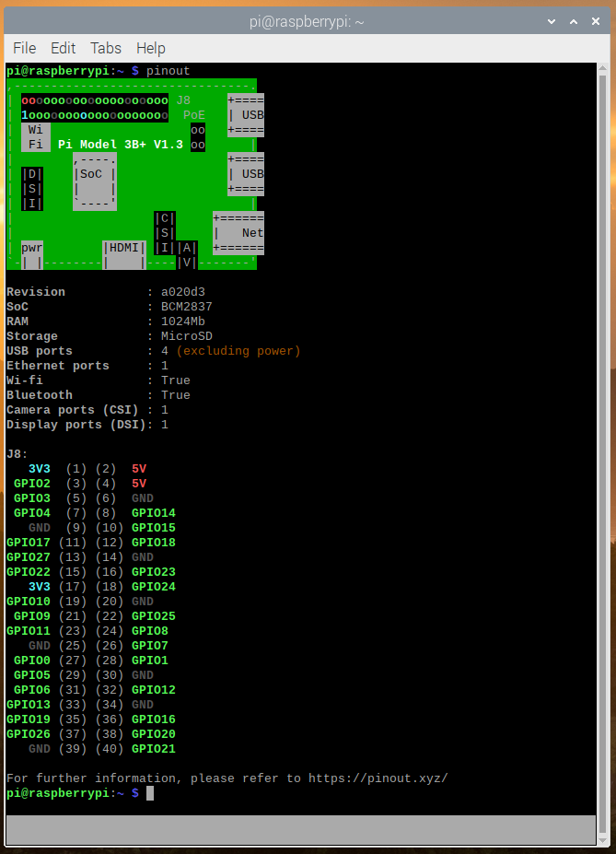Click the 'pinout' command text
The image size is (616, 854).
click(169, 71)
